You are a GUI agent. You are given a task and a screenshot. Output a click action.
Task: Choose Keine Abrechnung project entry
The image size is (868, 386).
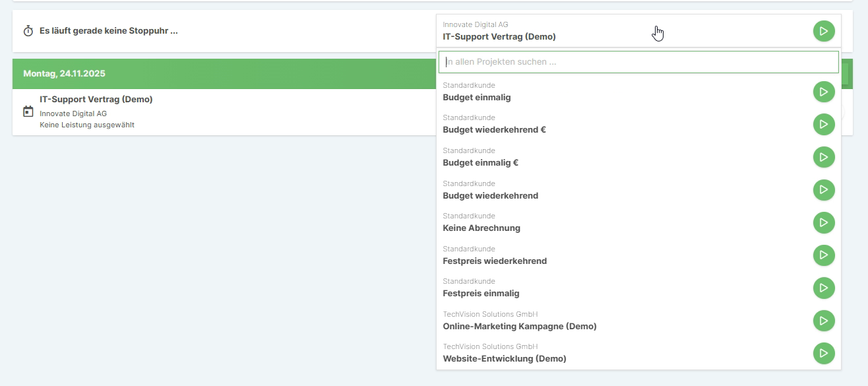[x=481, y=228]
